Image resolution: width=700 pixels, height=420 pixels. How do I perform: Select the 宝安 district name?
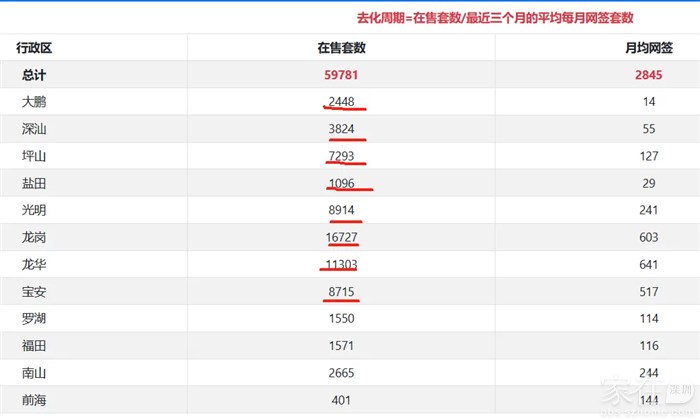click(34, 291)
